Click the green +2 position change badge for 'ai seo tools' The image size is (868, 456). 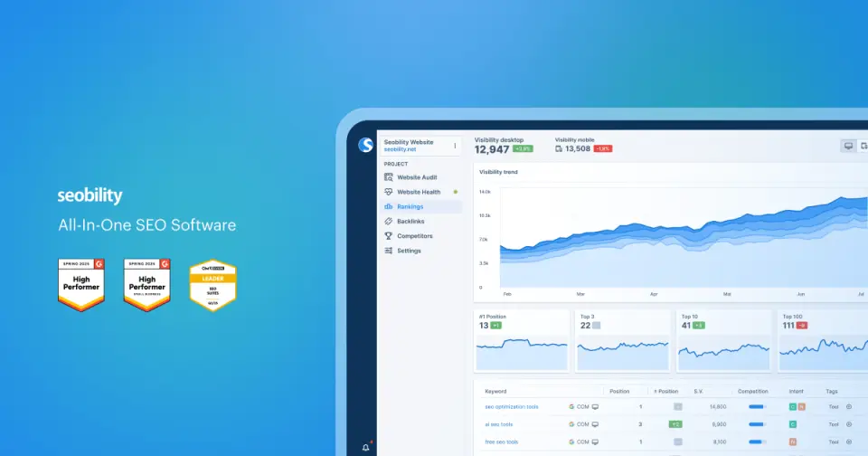pyautogui.click(x=675, y=424)
